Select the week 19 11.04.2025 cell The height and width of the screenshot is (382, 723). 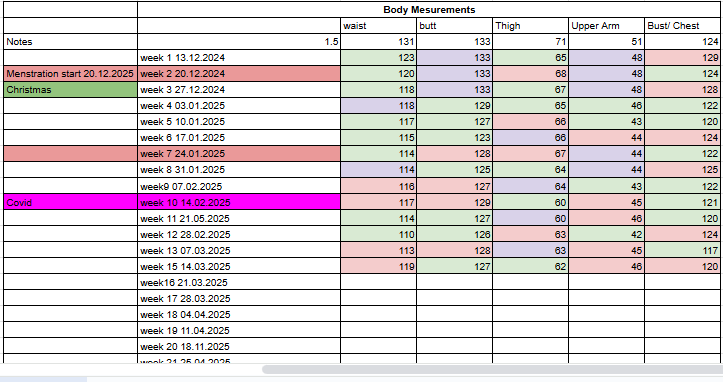tap(239, 330)
